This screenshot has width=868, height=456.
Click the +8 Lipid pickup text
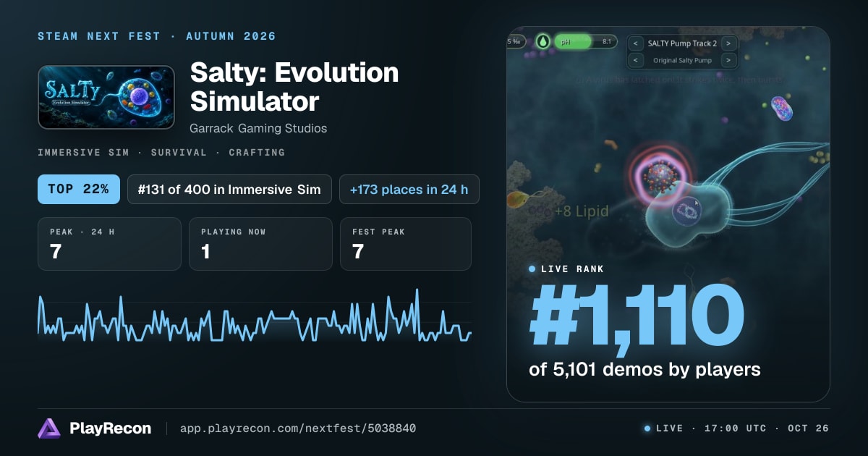click(x=581, y=211)
